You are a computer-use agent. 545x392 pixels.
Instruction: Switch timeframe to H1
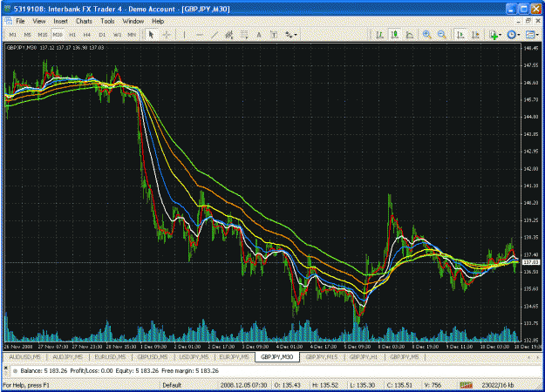72,35
